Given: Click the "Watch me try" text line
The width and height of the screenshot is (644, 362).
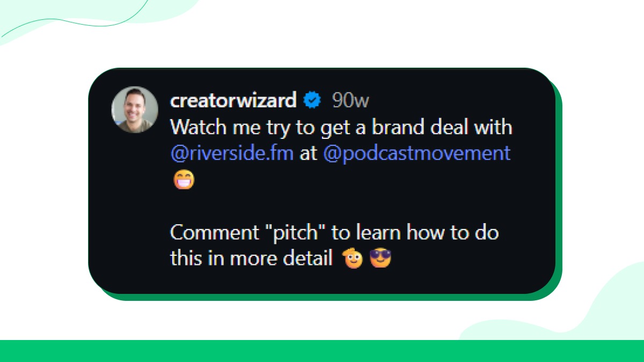Looking at the screenshot, I should pos(341,128).
